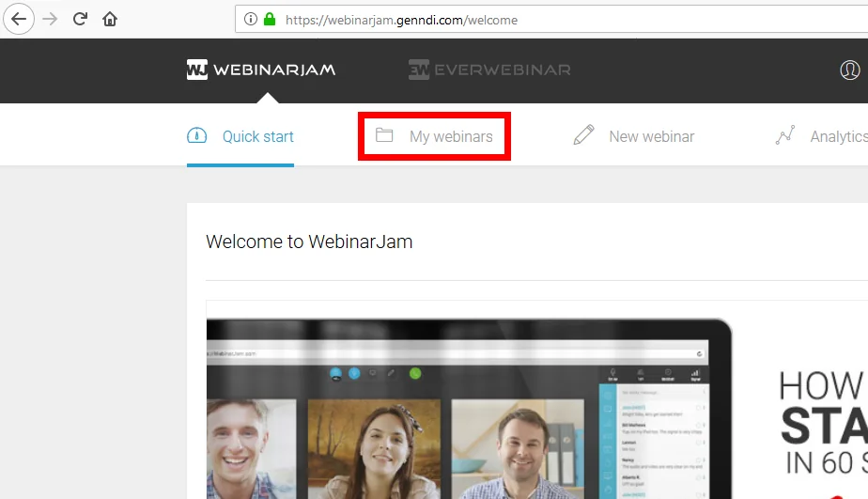
Task: Click the browser forward arrow button
Action: click(50, 20)
